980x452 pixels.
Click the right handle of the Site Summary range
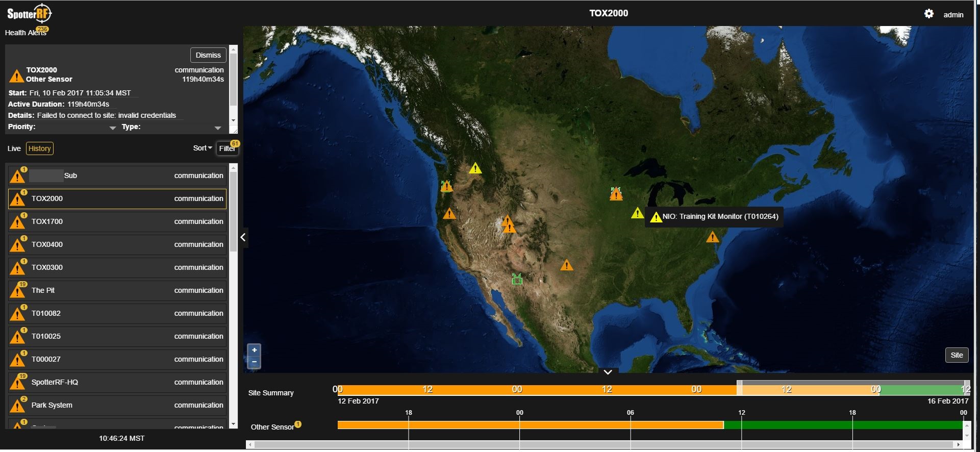pos(967,388)
